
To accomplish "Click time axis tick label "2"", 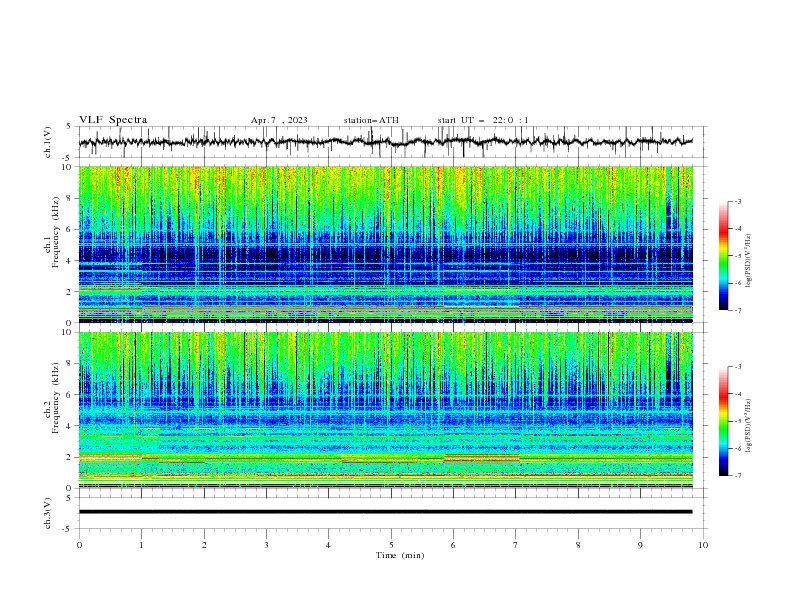I will click(204, 545).
